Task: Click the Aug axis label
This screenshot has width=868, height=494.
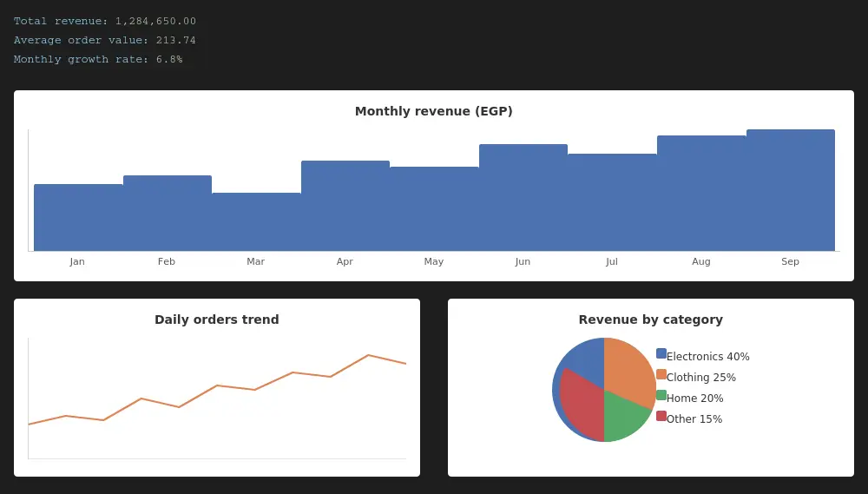Action: coord(700,261)
